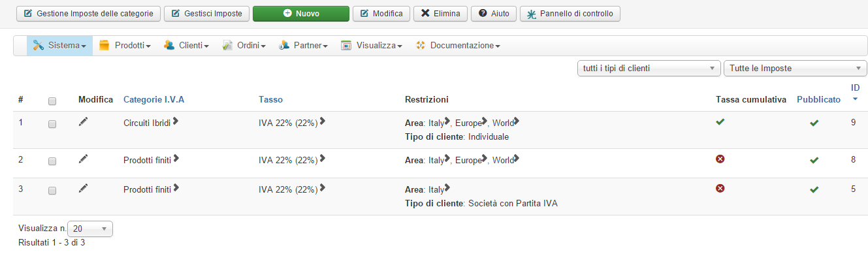
Task: Click the ID column sort arrow
Action: (x=855, y=99)
